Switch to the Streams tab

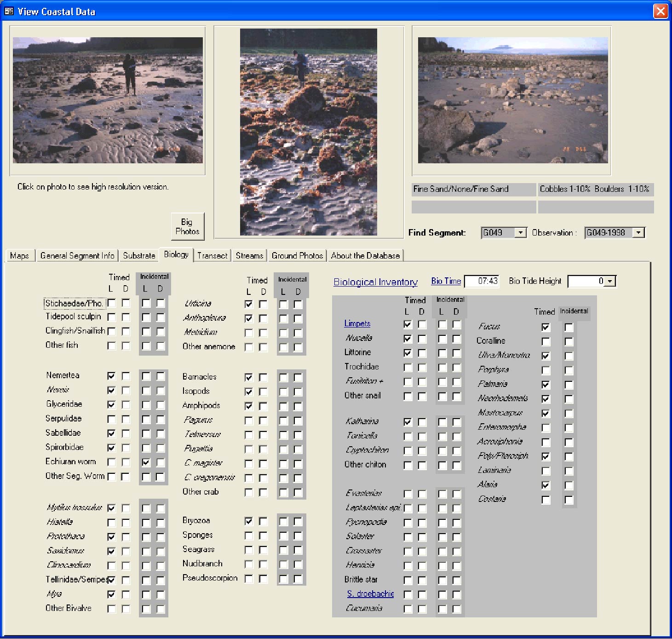(249, 256)
